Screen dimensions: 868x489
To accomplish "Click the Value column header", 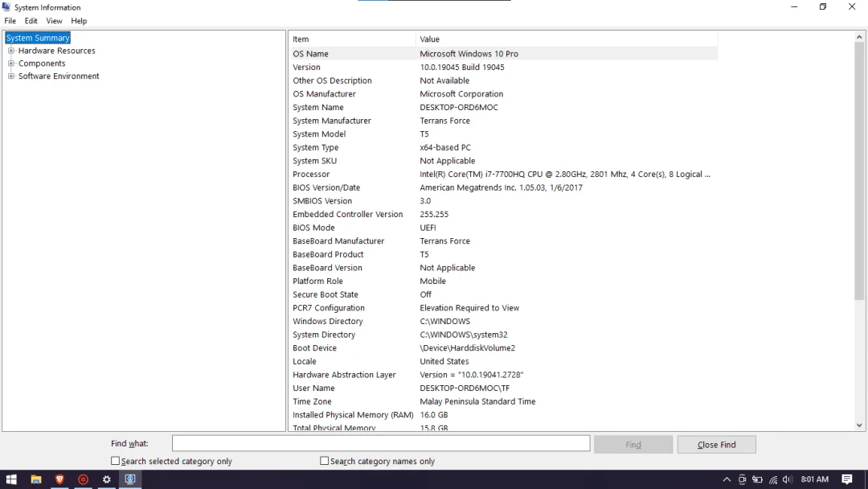I will coord(567,39).
